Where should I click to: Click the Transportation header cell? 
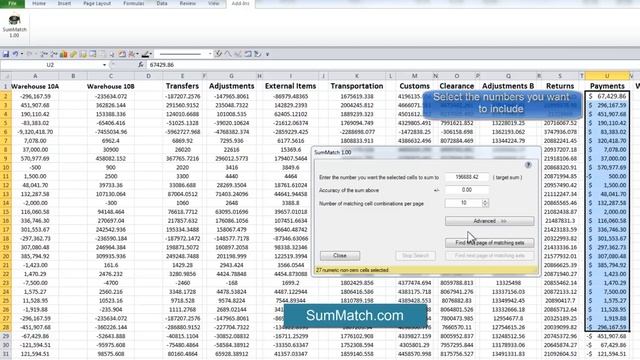coord(357,86)
